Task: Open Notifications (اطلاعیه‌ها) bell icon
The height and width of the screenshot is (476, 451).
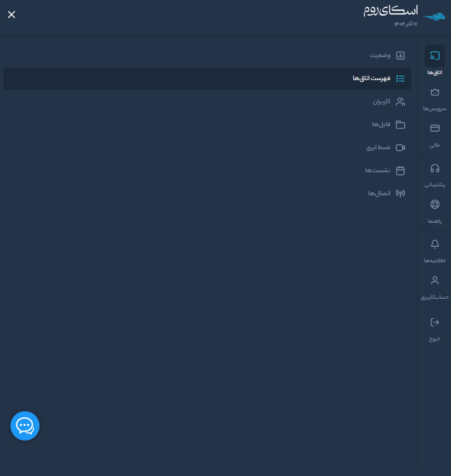Action: click(x=434, y=244)
